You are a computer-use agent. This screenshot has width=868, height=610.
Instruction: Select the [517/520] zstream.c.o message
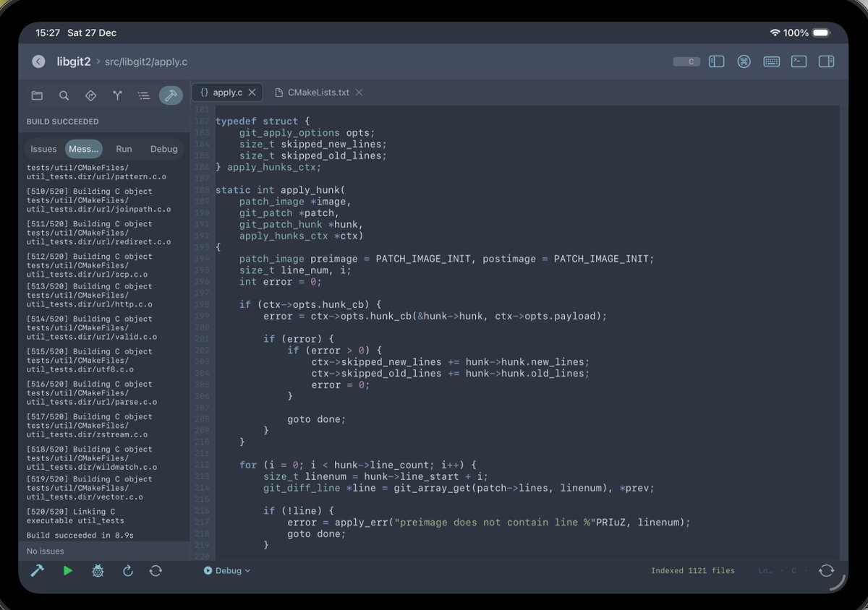pyautogui.click(x=90, y=425)
